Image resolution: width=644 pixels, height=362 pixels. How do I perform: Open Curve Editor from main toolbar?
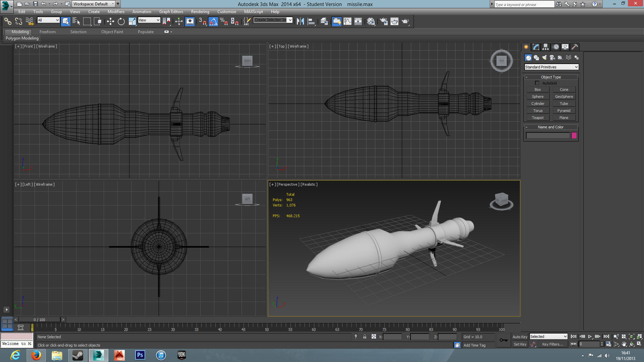tap(347, 21)
